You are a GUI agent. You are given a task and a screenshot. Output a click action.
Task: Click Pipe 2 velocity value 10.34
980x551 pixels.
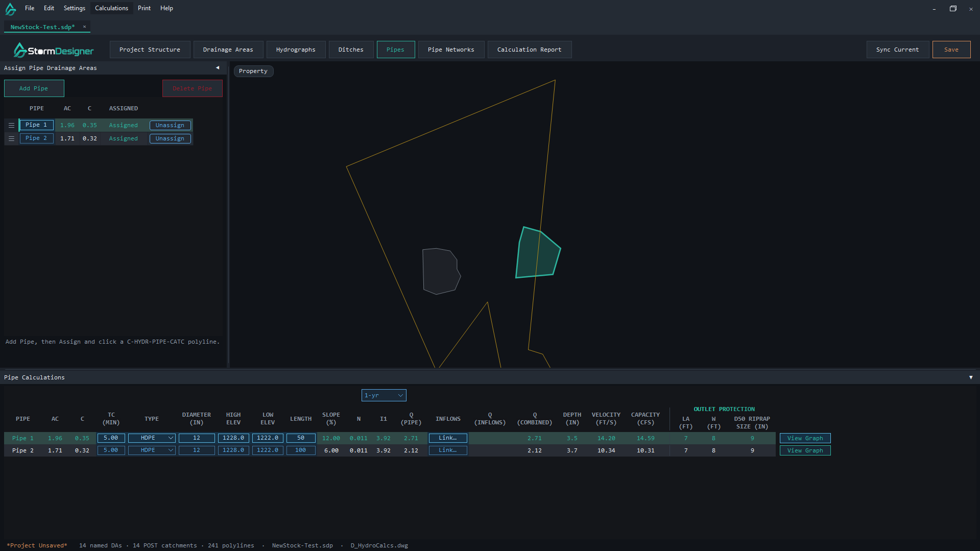(606, 450)
